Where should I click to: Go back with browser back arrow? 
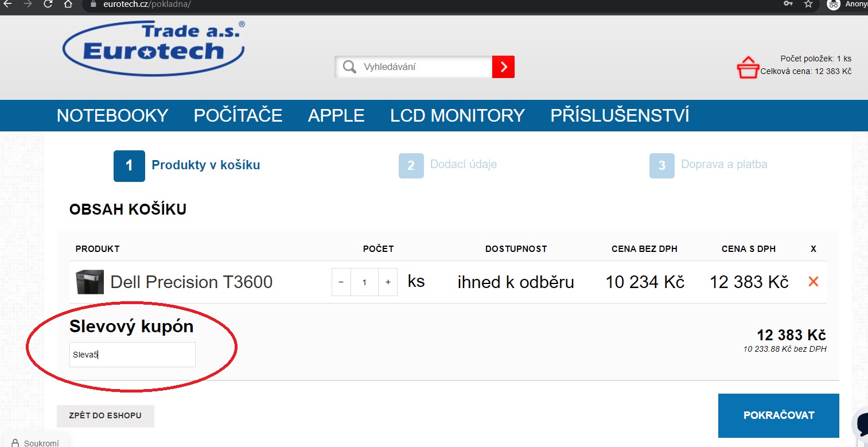pos(7,4)
